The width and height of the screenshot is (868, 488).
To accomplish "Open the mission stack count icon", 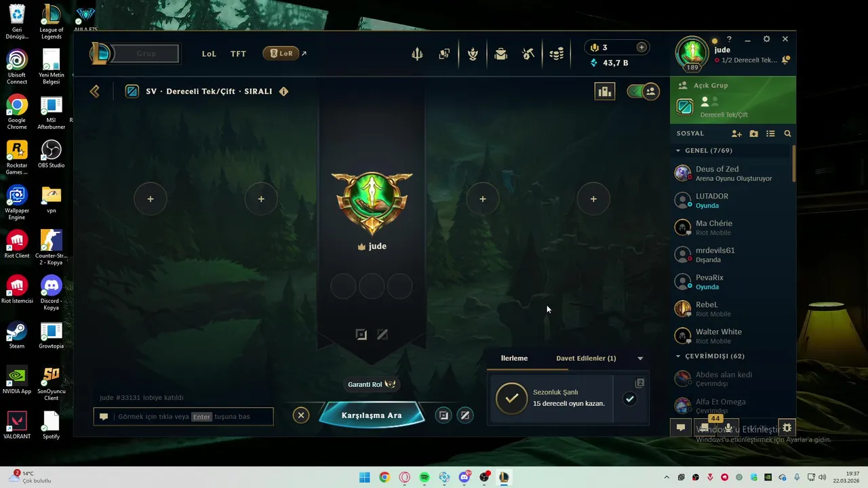I will 639,383.
